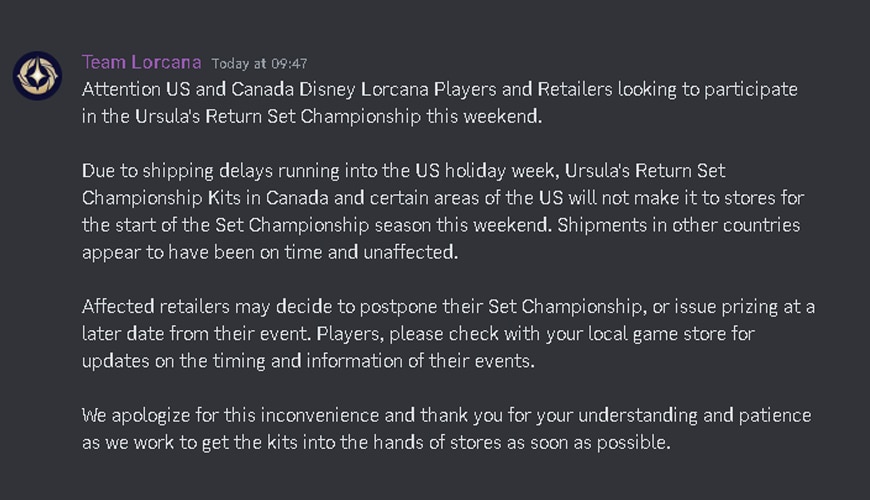Image resolution: width=870 pixels, height=500 pixels.
Task: Click the paragraph starting with We apologize
Action: click(x=447, y=428)
